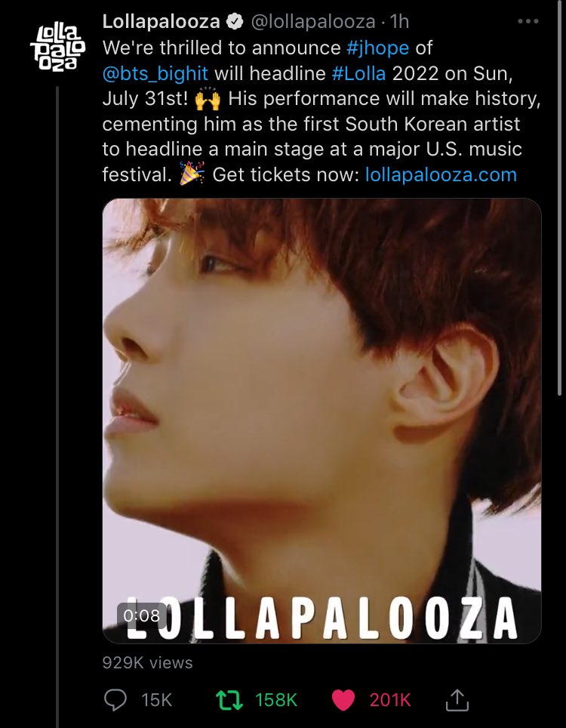Open the #Lolla hashtag link
The width and height of the screenshot is (566, 728).
359,73
